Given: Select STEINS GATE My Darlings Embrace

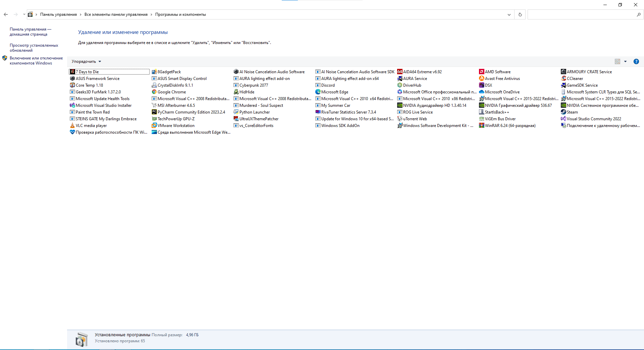Looking at the screenshot, I should tap(103, 119).
